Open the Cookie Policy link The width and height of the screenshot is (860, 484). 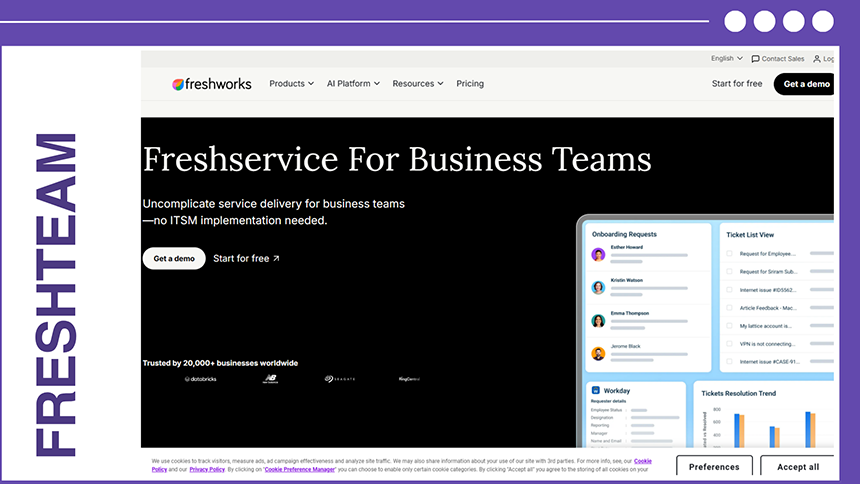point(642,461)
